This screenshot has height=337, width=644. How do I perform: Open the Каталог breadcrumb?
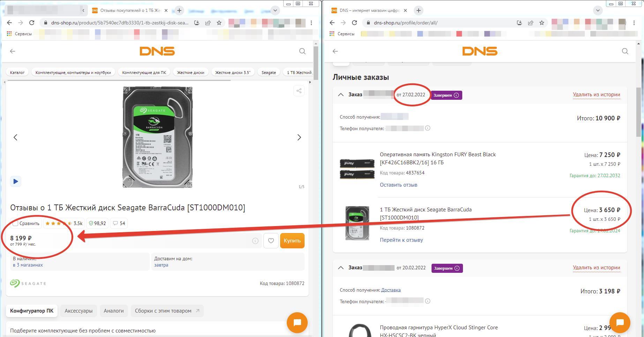[x=17, y=73]
